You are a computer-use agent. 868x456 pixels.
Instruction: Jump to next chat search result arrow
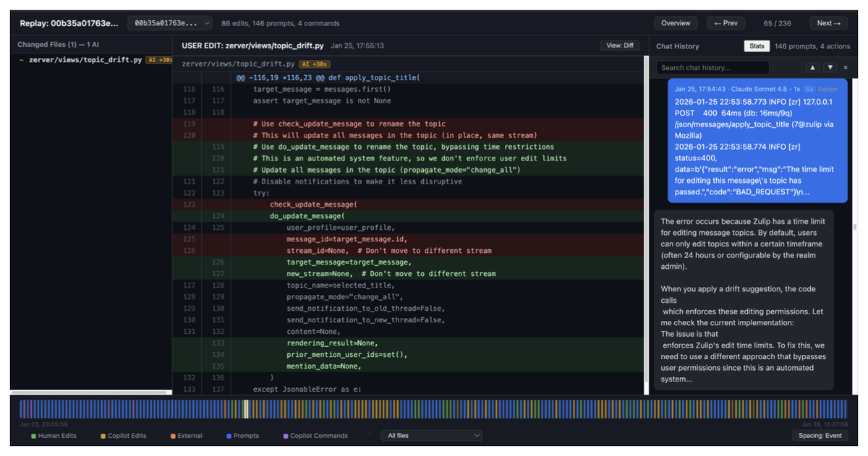830,67
